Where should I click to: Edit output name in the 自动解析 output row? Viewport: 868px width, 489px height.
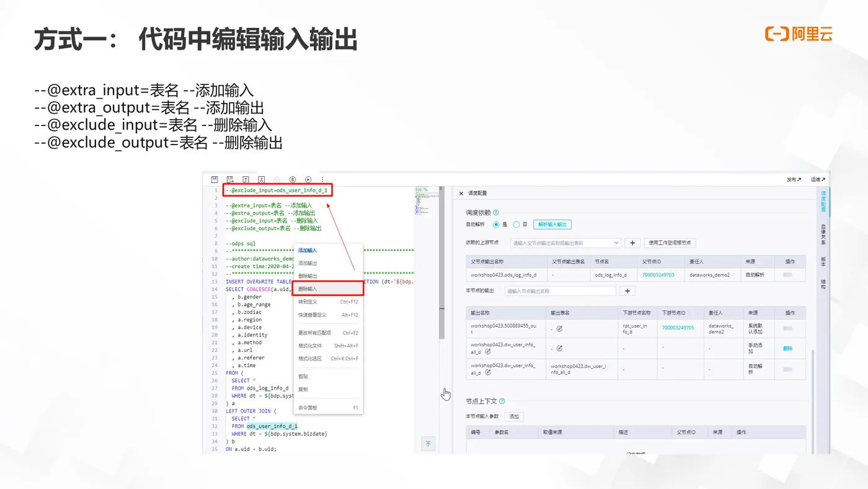click(488, 372)
